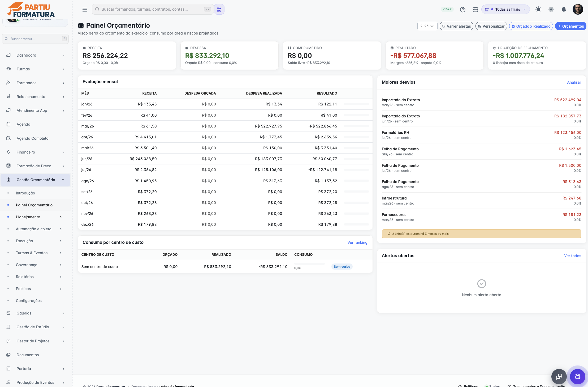
Task: Click the chat bubbles floating button
Action: click(x=559, y=376)
